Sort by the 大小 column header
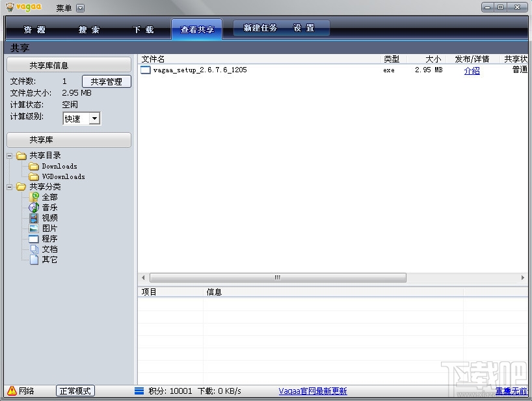This screenshot has height=401, width=532. (427, 59)
